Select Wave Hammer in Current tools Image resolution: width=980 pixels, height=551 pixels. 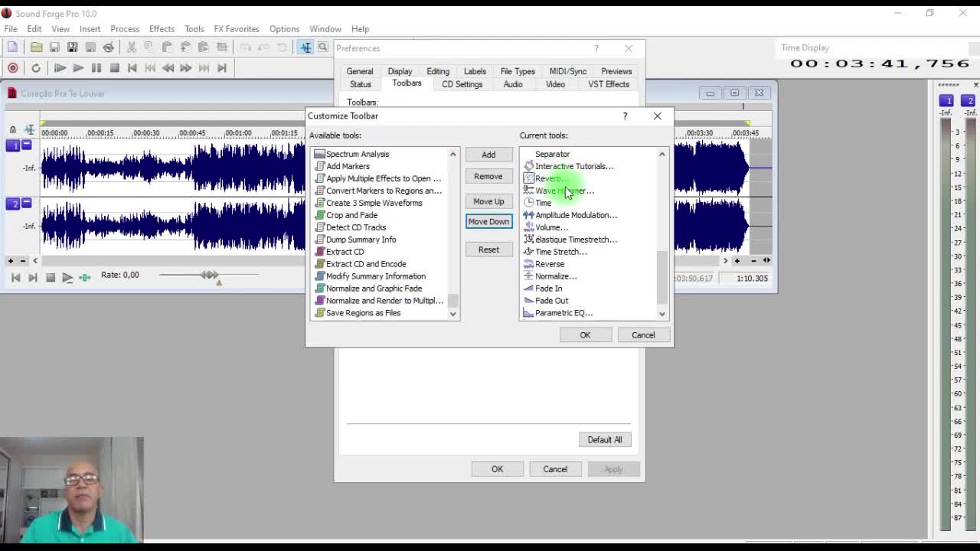click(559, 191)
